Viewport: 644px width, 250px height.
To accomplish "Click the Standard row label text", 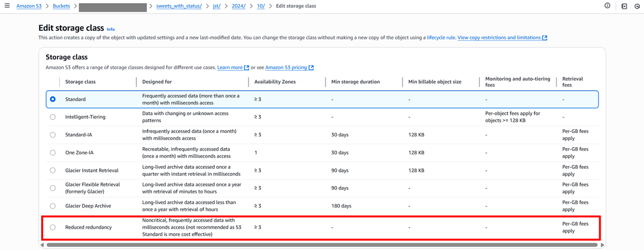I will pos(75,99).
